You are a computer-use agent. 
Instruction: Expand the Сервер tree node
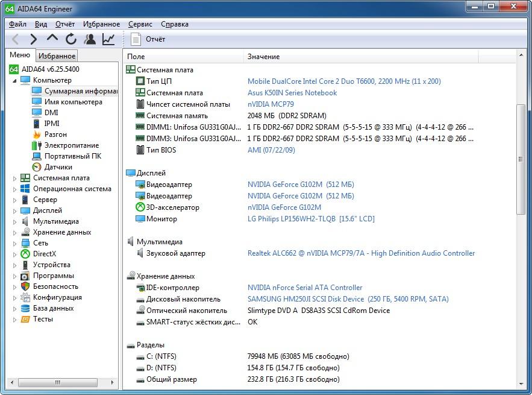14,200
